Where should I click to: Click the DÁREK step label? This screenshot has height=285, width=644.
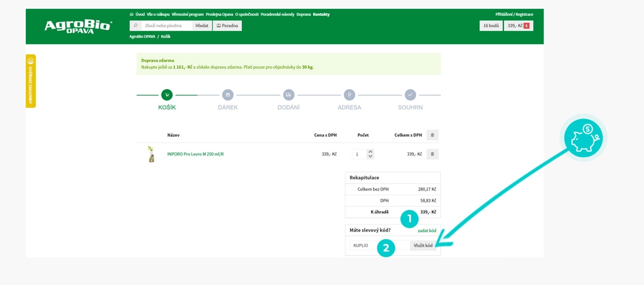(x=228, y=108)
